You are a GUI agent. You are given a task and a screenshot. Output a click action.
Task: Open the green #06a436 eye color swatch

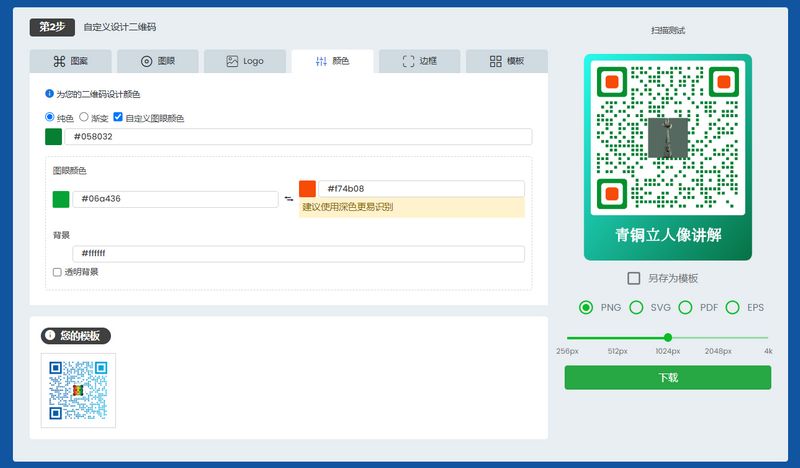point(61,199)
